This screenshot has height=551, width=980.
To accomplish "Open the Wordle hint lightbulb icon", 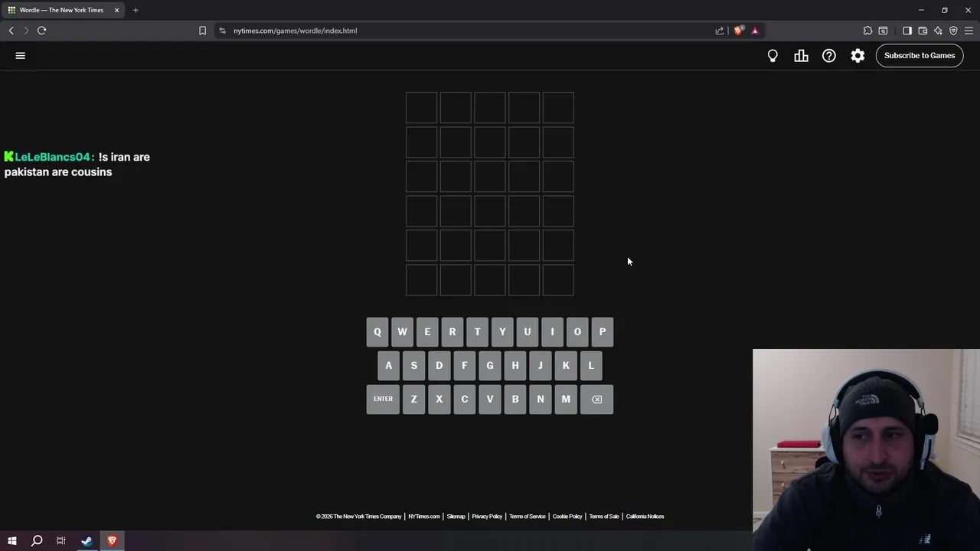I will [x=773, y=55].
